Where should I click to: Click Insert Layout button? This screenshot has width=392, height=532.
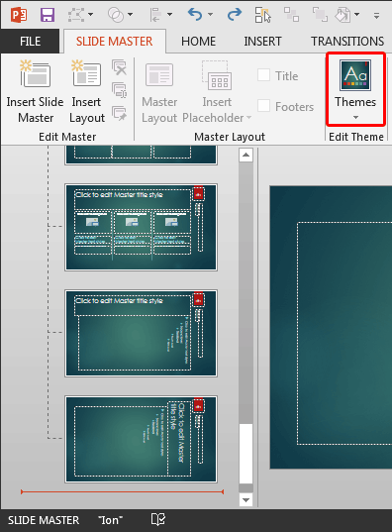pos(87,92)
